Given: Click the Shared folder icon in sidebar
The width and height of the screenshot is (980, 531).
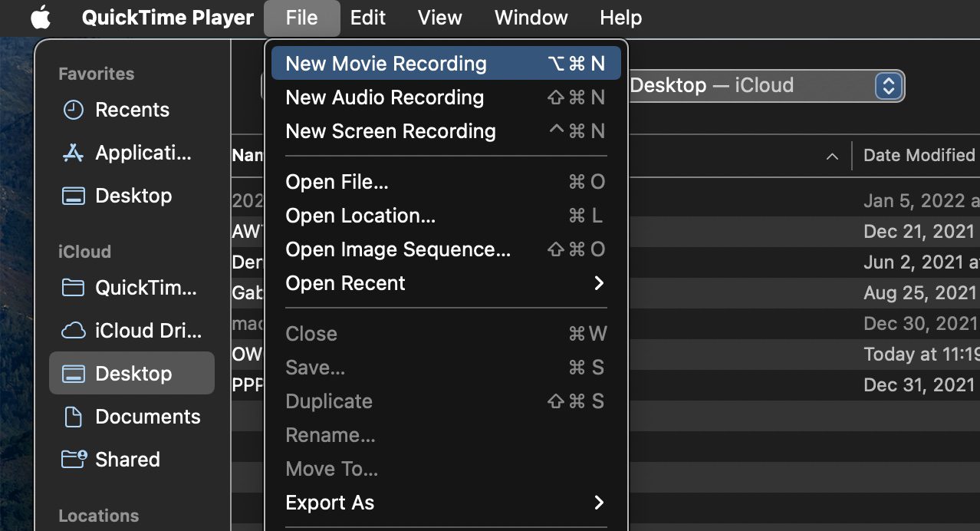Looking at the screenshot, I should click(74, 460).
